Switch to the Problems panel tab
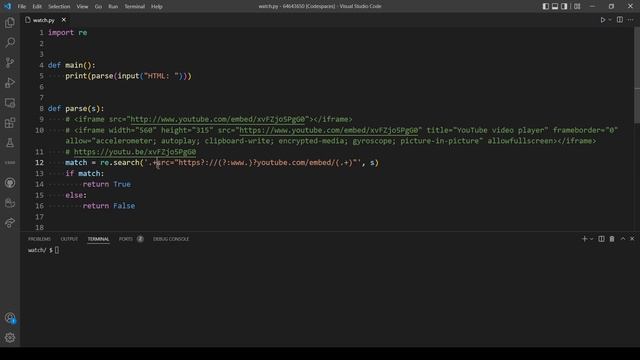This screenshot has width=640, height=360. tap(40, 239)
